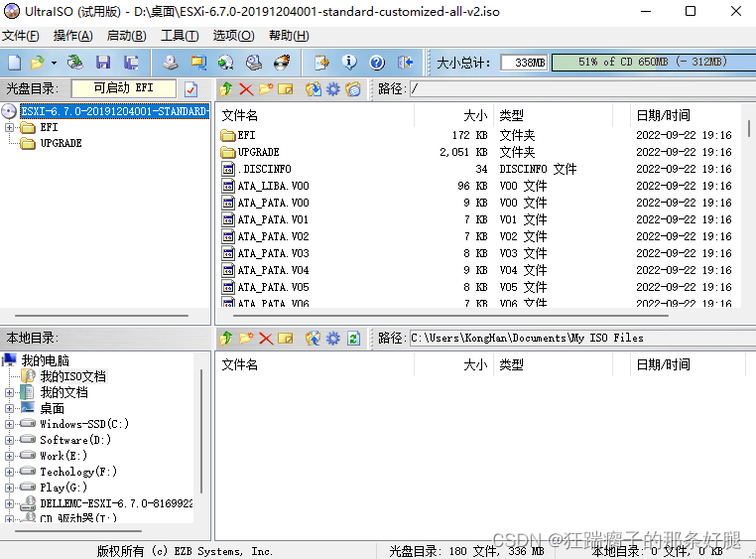Click the disc pane Extract icon
This screenshot has width=756, height=559.
pos(313,88)
